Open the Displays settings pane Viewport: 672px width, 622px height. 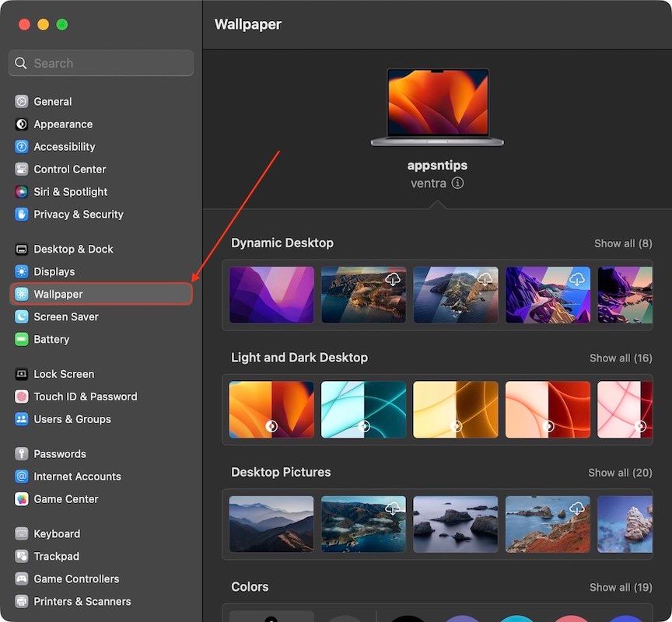click(x=54, y=271)
